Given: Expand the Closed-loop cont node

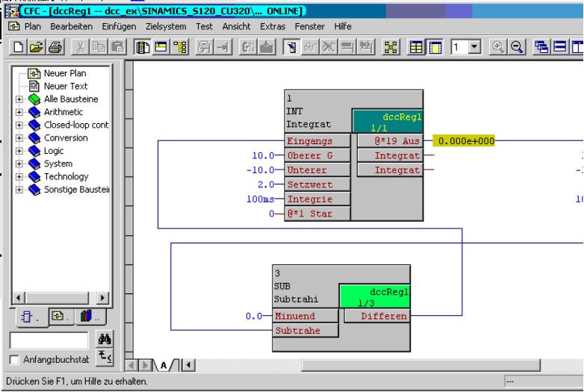Looking at the screenshot, I should pos(19,125).
